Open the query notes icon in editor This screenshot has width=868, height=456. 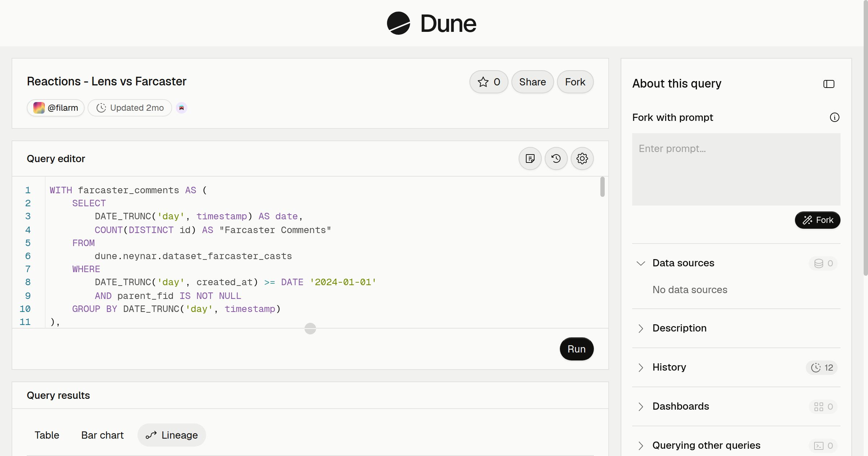tap(530, 159)
